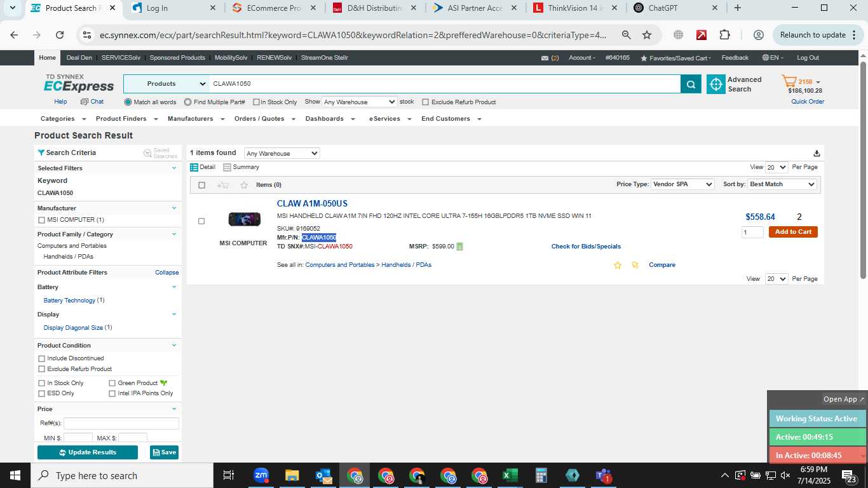Open Sort by Best Match dropdown
The width and height of the screenshot is (868, 488).
[x=782, y=184]
